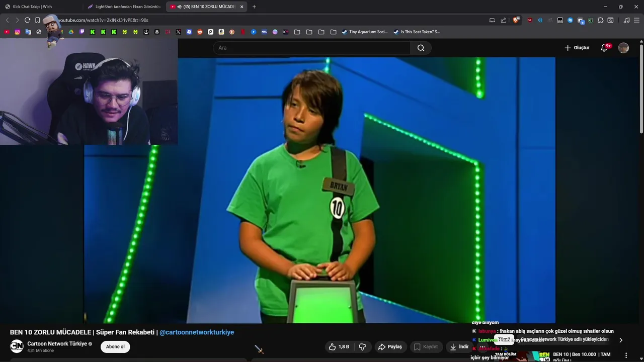Open the DuckDuckGo bookmark icon

(232, 32)
